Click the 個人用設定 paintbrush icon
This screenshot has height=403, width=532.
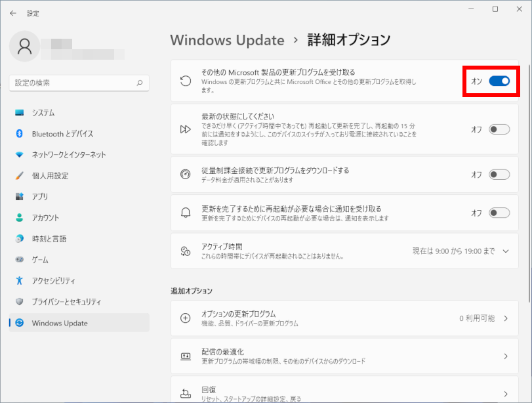[x=19, y=176]
